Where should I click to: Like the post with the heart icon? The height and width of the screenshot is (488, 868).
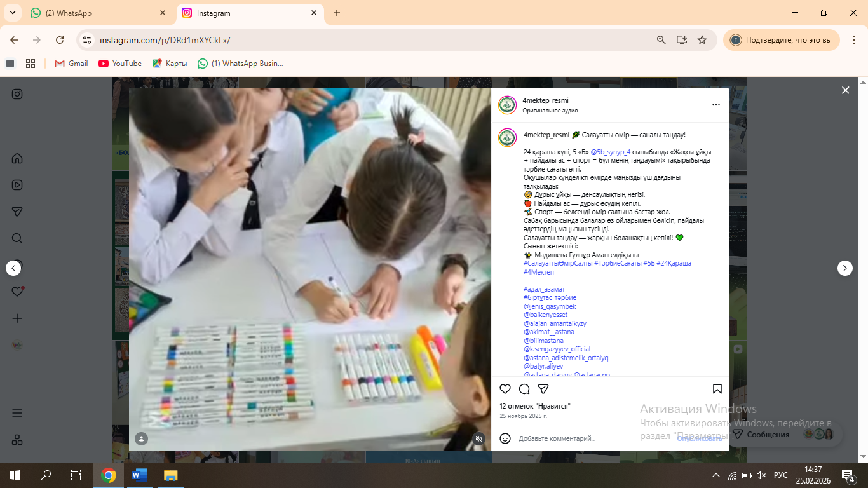click(505, 389)
